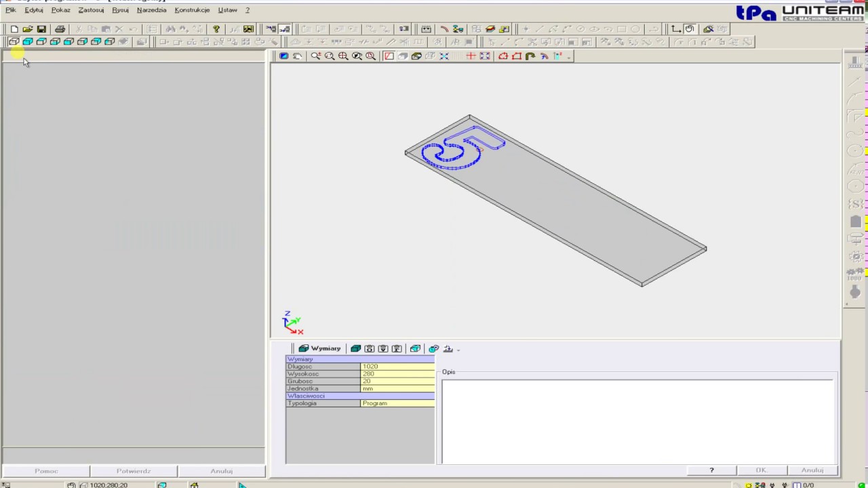
Task: Open the Zastosuj menu
Action: tap(91, 10)
